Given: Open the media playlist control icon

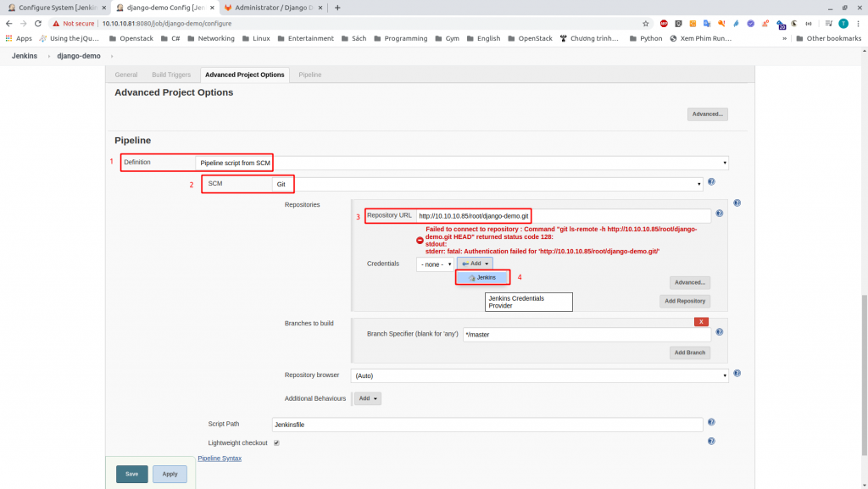Looking at the screenshot, I should (829, 23).
